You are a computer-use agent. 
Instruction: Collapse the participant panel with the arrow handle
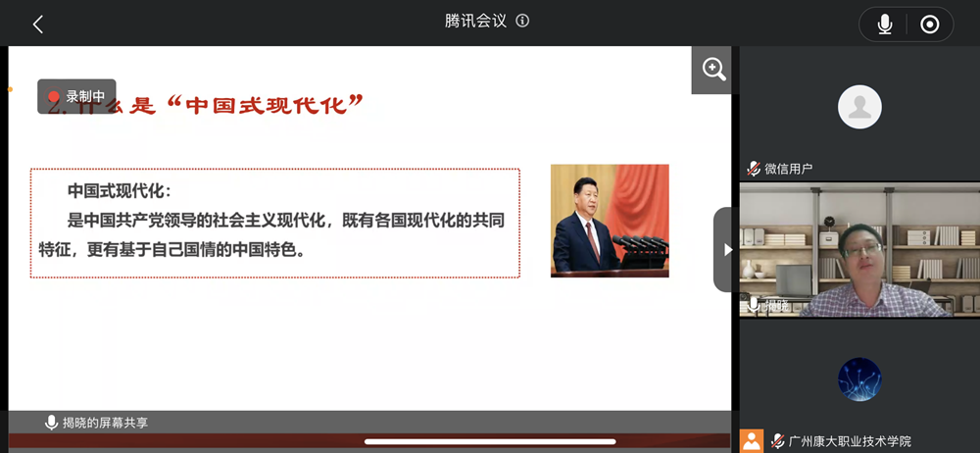(726, 250)
